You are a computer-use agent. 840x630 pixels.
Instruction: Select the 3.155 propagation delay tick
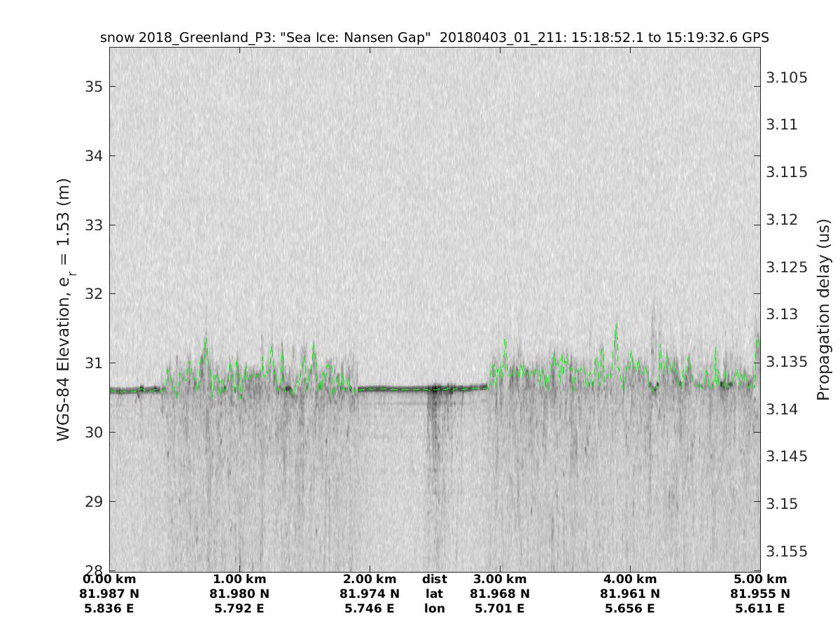click(x=787, y=552)
